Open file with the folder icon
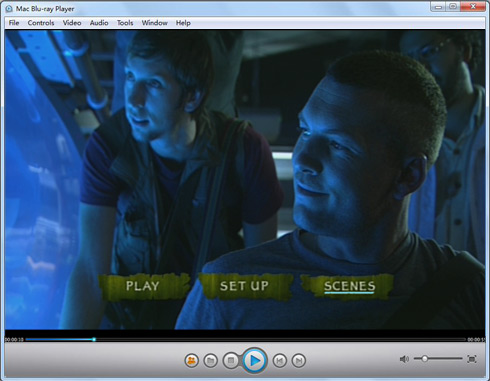490x381 pixels. point(211,360)
